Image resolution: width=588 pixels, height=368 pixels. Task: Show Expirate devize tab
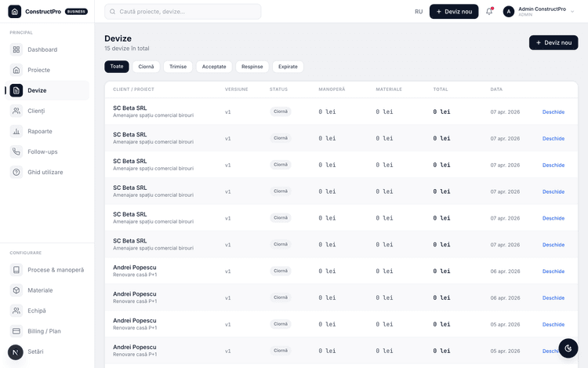[x=288, y=67]
